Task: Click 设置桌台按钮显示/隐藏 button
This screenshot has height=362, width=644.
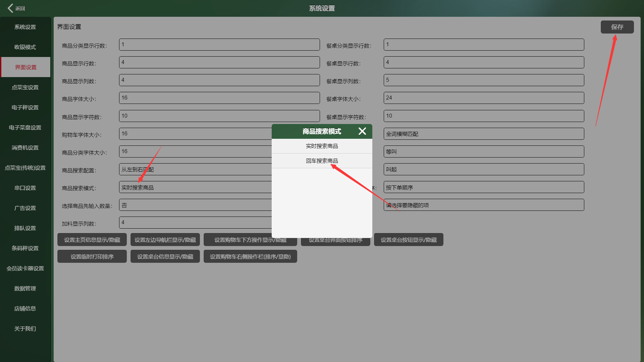Action: pyautogui.click(x=408, y=240)
